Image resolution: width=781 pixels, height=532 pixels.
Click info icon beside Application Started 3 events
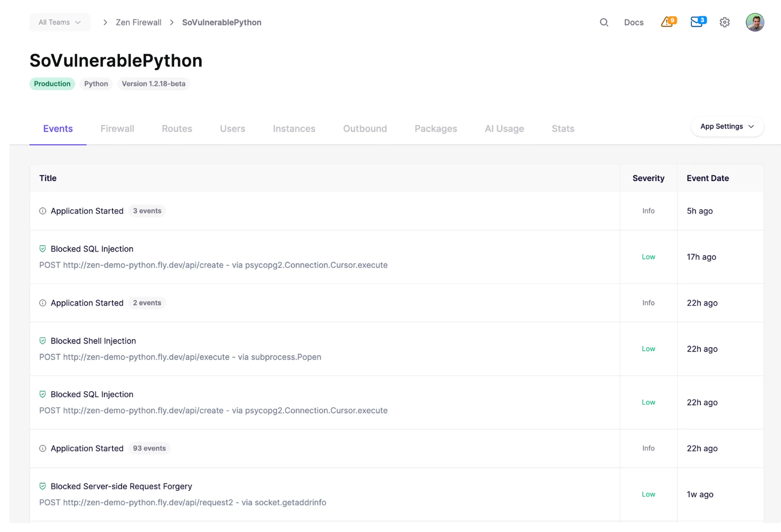[x=43, y=211]
